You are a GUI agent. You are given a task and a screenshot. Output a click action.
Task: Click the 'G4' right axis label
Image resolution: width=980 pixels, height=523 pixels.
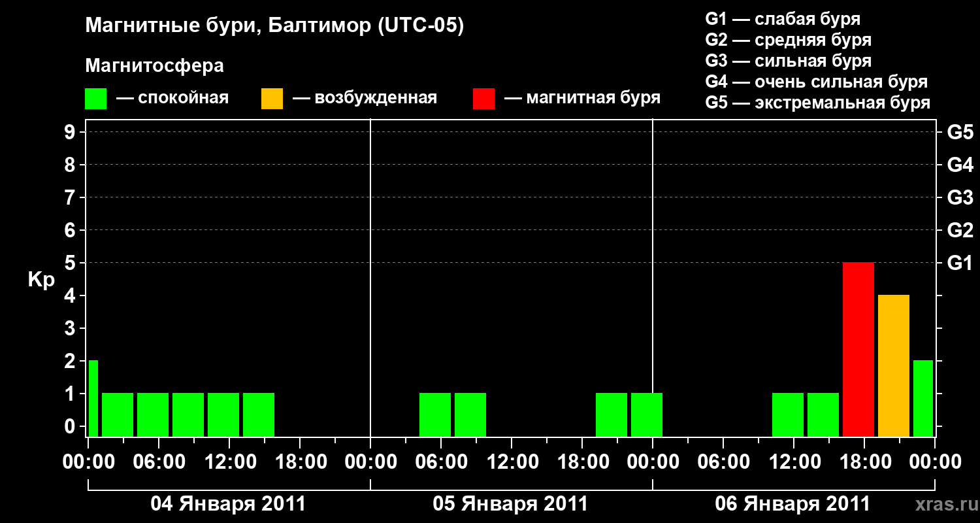(960, 165)
